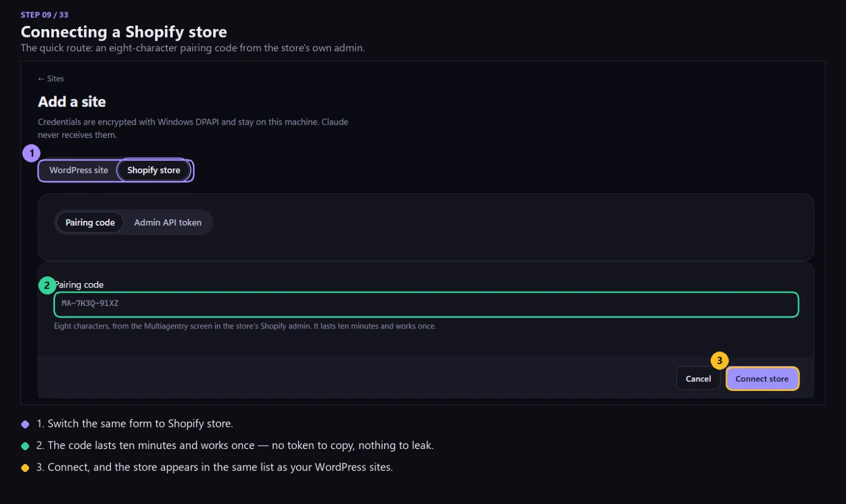Switch to the Pairing code tab
The height and width of the screenshot is (504, 846).
click(x=90, y=222)
